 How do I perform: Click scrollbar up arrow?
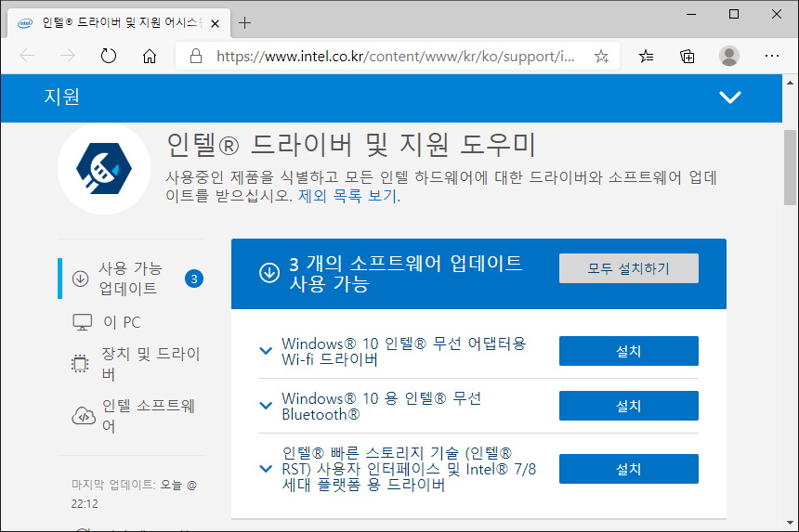click(x=790, y=82)
